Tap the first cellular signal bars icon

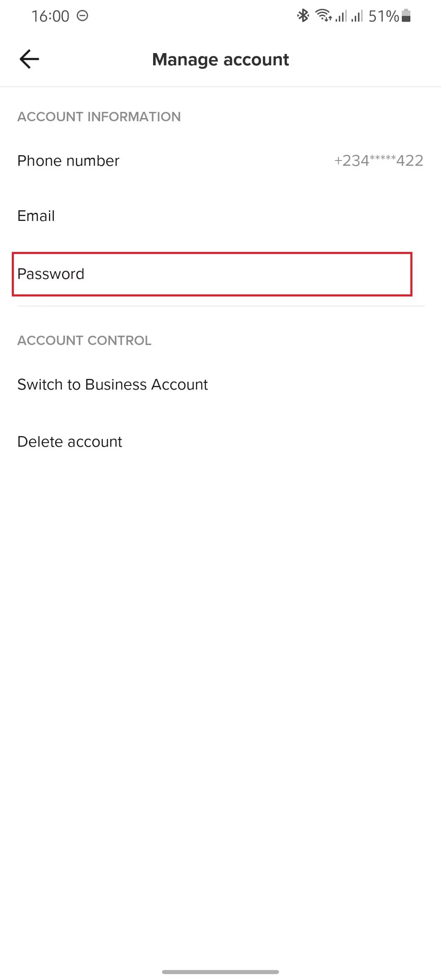(x=341, y=16)
